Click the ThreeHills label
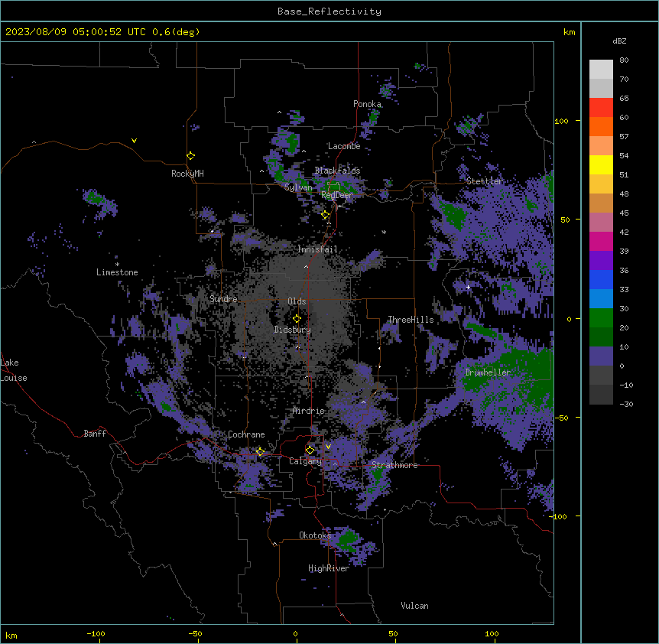The height and width of the screenshot is (644, 659). pyautogui.click(x=411, y=320)
